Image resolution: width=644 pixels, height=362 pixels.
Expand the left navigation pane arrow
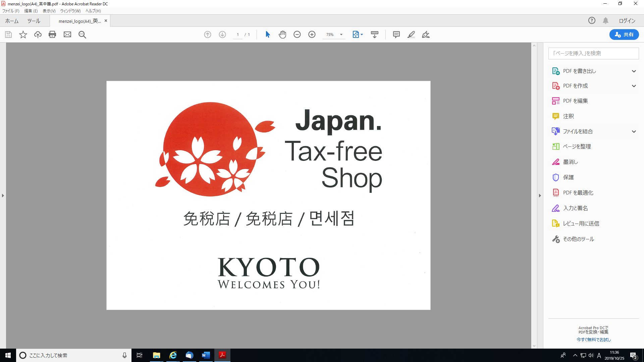pyautogui.click(x=3, y=195)
